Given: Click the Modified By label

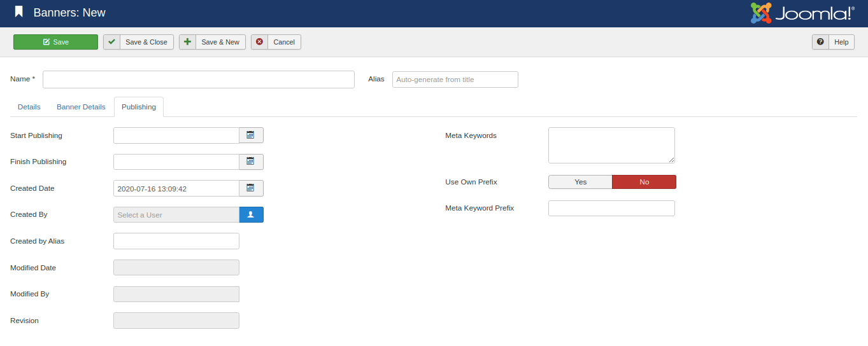Looking at the screenshot, I should pos(30,294).
